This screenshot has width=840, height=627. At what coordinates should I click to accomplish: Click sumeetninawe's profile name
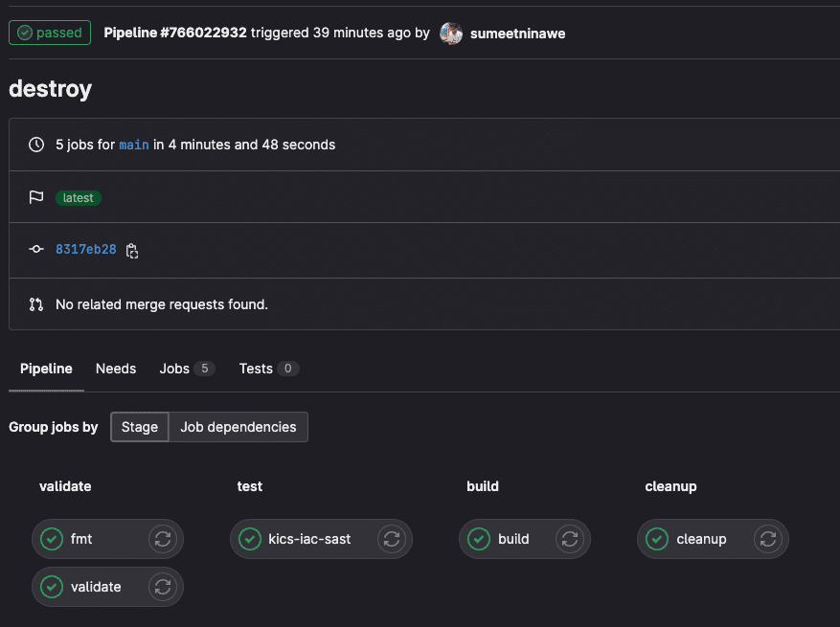tap(516, 33)
